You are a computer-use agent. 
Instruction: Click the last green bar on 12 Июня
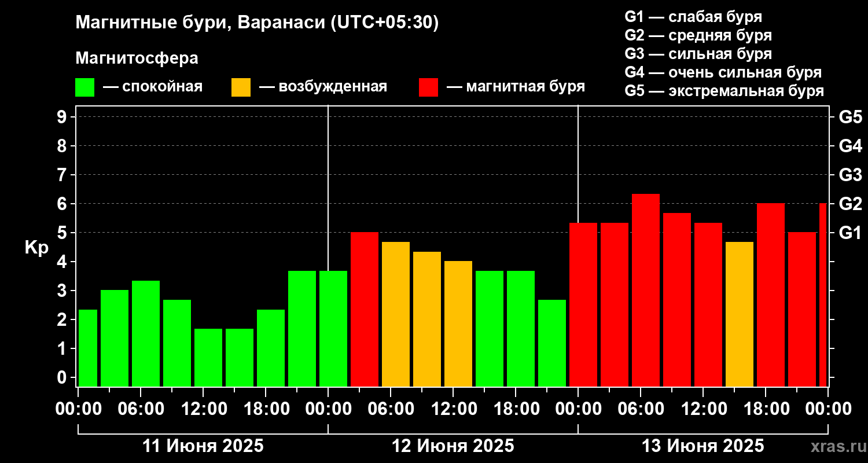[x=552, y=343]
